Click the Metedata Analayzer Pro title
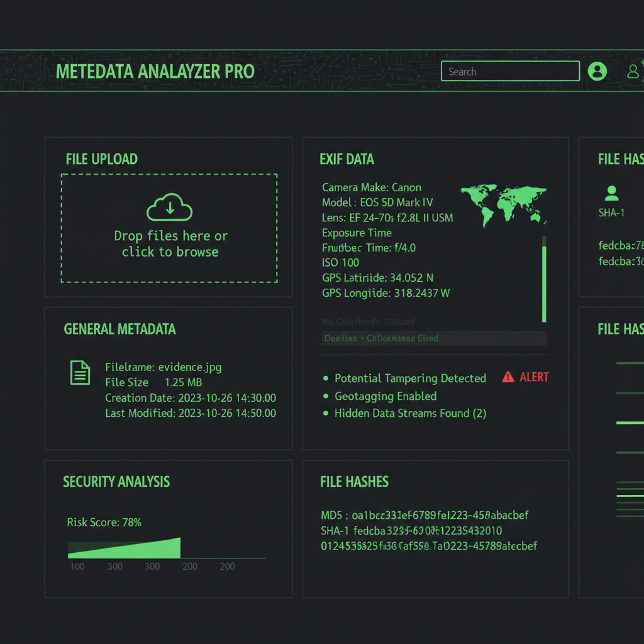Viewport: 644px width, 644px height. click(155, 72)
